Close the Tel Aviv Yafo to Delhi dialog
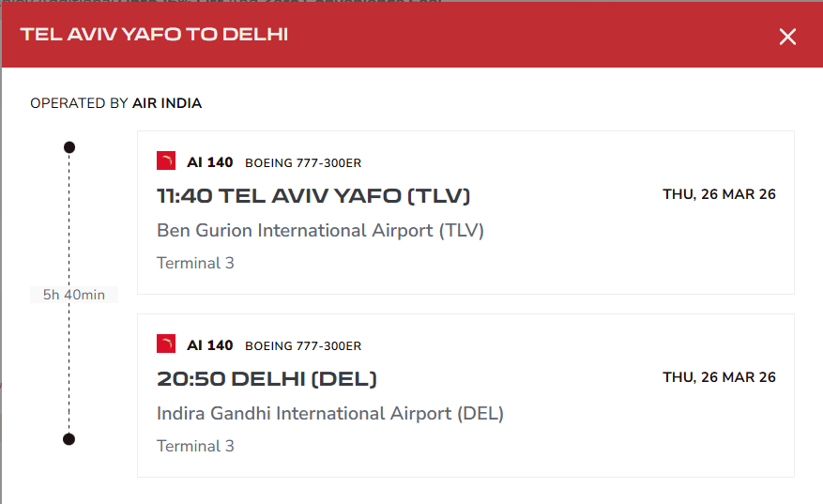This screenshot has height=504, width=823. 787,37
